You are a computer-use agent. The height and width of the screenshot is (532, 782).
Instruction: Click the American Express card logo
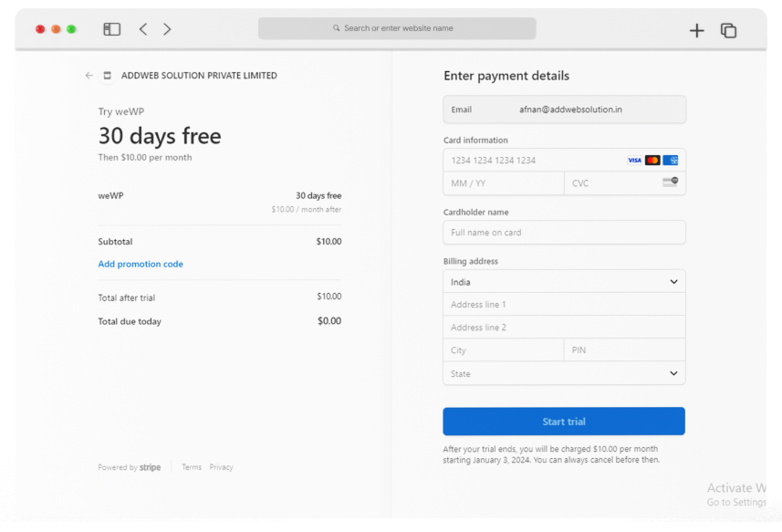coord(671,161)
